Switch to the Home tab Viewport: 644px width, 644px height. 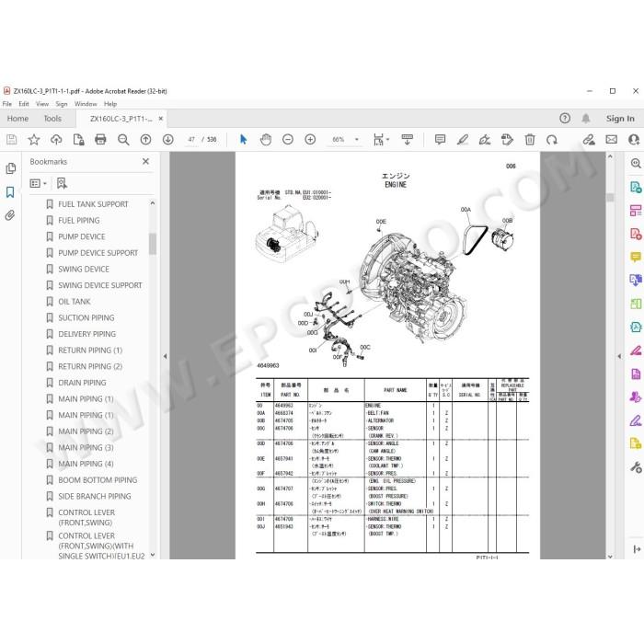pos(17,119)
